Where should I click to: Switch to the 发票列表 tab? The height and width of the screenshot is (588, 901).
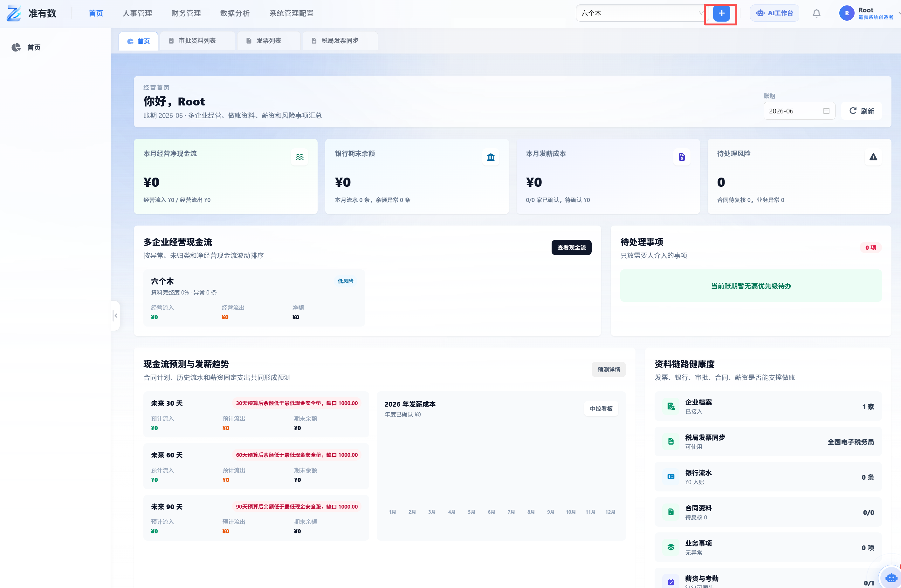[268, 40]
